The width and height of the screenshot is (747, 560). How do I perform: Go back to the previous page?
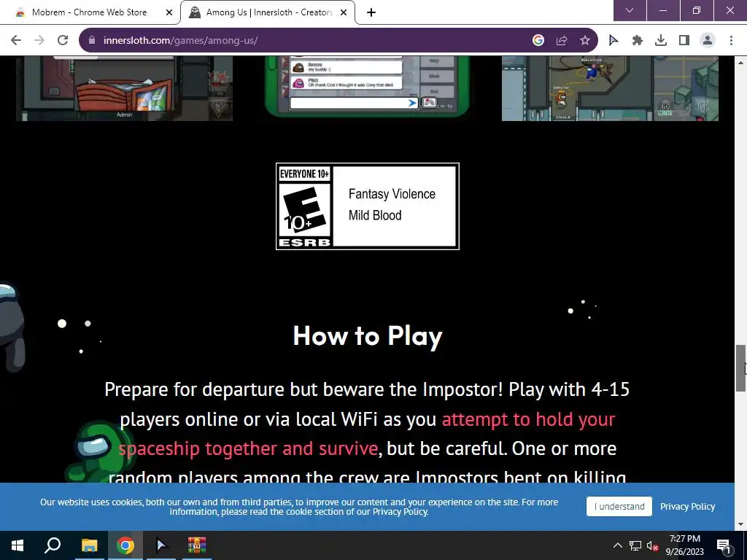coord(16,41)
